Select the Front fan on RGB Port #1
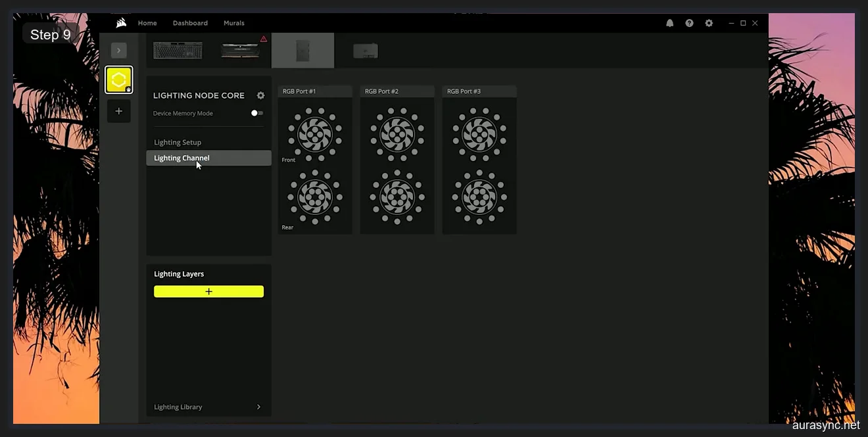This screenshot has width=868, height=437. point(314,133)
